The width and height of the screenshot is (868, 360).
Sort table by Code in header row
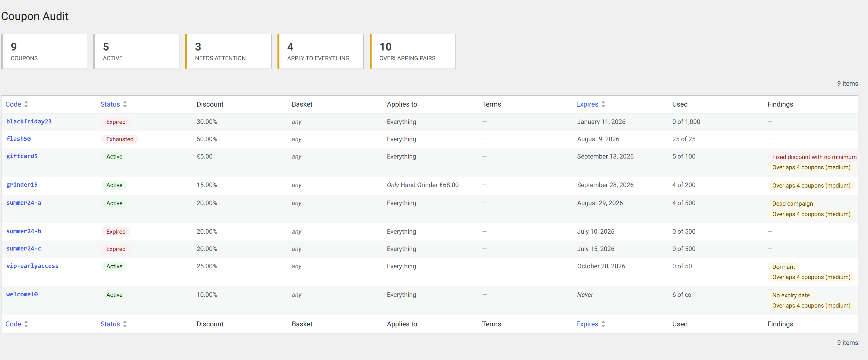pyautogui.click(x=13, y=104)
